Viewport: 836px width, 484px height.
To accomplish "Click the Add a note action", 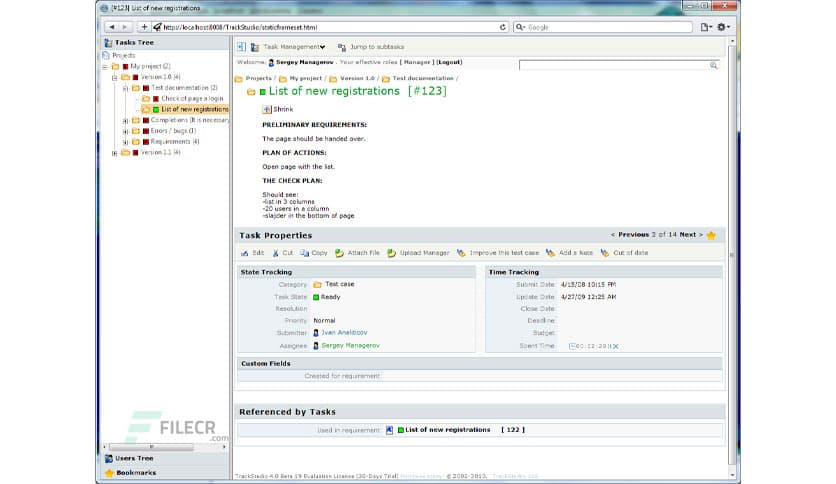I will point(569,253).
